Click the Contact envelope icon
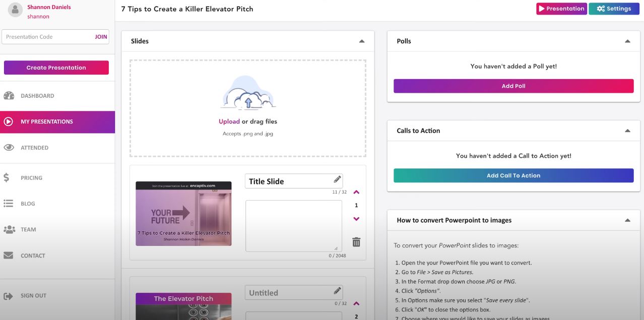 click(x=9, y=255)
